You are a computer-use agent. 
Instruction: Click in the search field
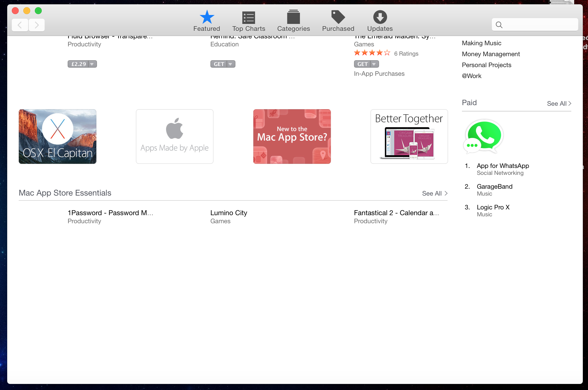tap(538, 25)
